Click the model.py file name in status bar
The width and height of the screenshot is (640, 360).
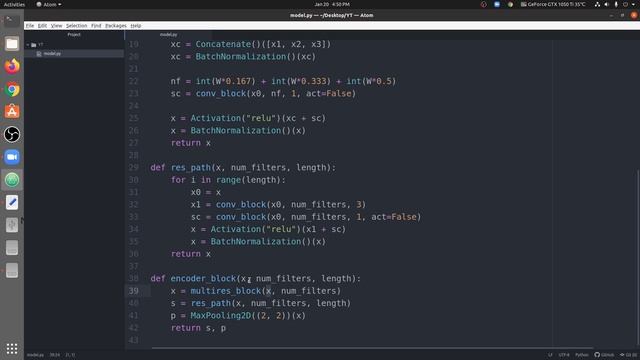tap(35, 355)
